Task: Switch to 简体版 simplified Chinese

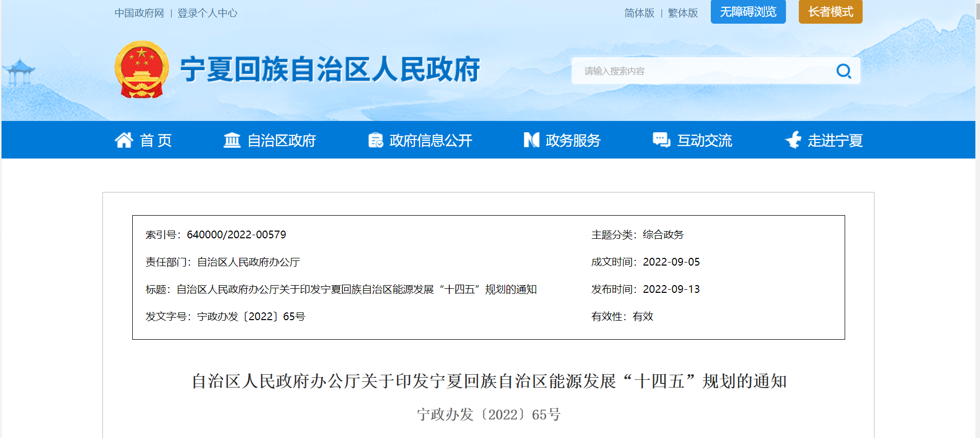Action: (x=639, y=13)
